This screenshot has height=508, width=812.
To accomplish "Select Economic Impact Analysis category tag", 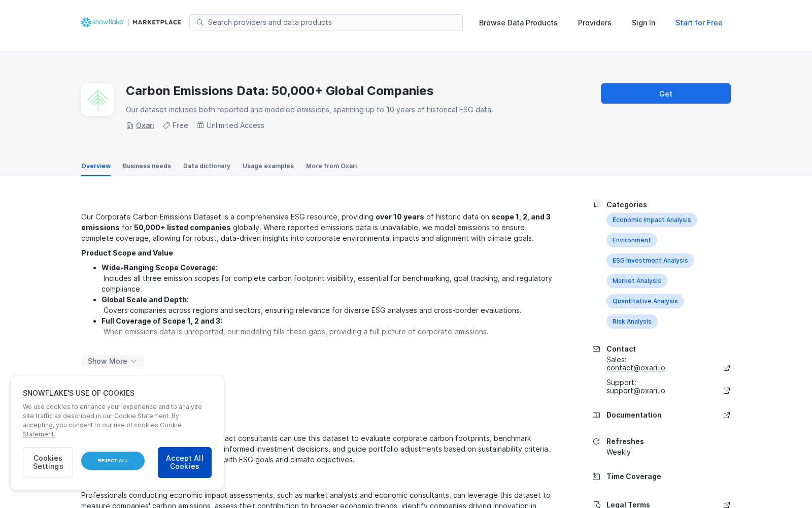I will 652,220.
